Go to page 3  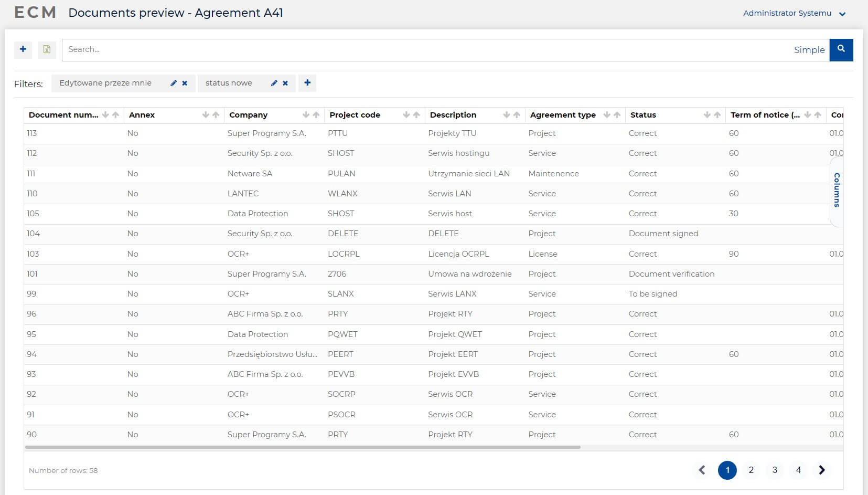coord(775,470)
